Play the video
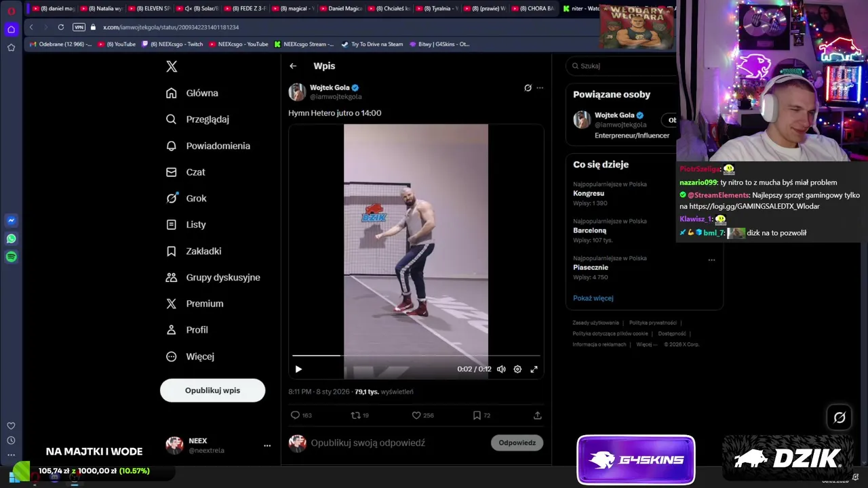Screen dimensions: 868x488 pos(298,369)
